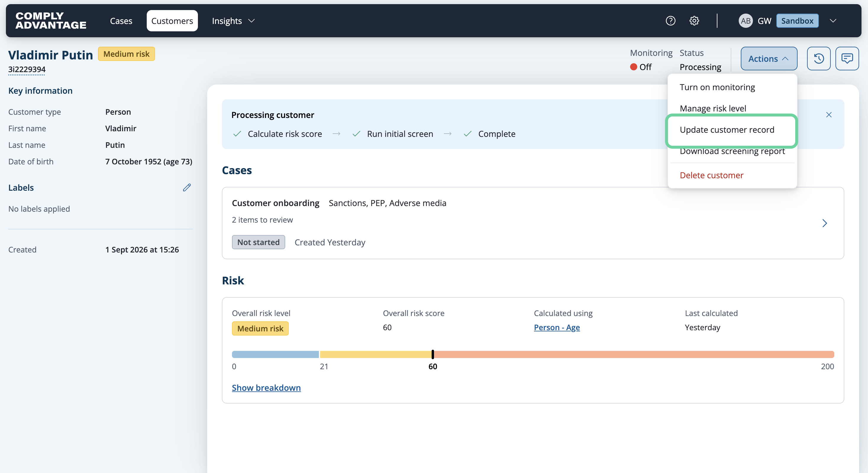Choose Turn on monitoring
This screenshot has height=473, width=868.
[x=717, y=87]
